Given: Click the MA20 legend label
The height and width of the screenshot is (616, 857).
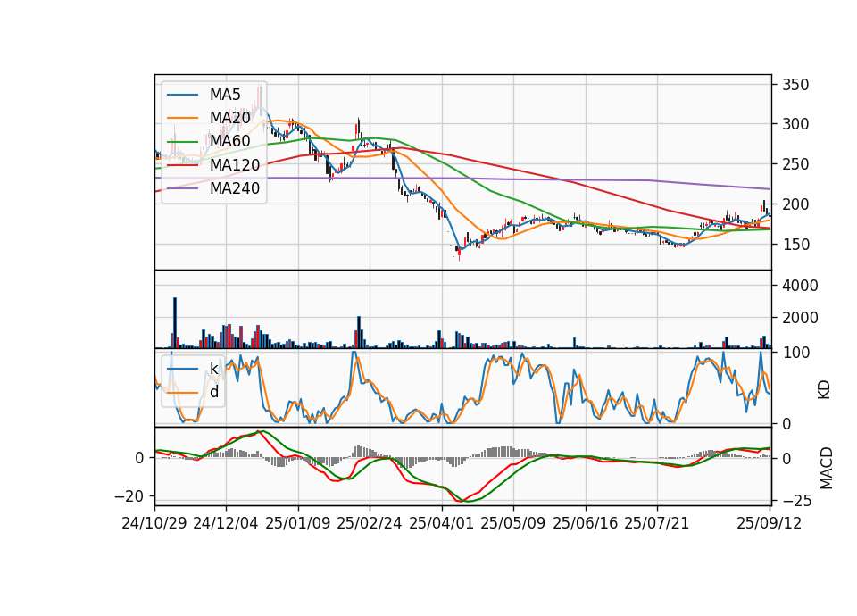Looking at the screenshot, I should (229, 118).
